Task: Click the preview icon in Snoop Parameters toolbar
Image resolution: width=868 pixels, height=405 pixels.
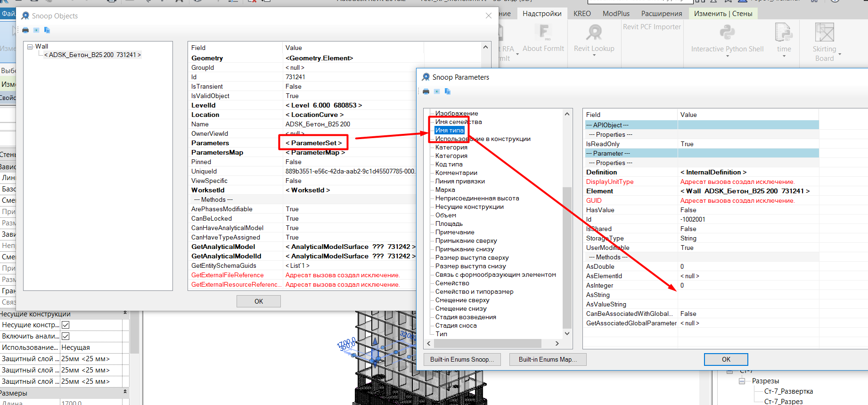Action: [x=437, y=91]
